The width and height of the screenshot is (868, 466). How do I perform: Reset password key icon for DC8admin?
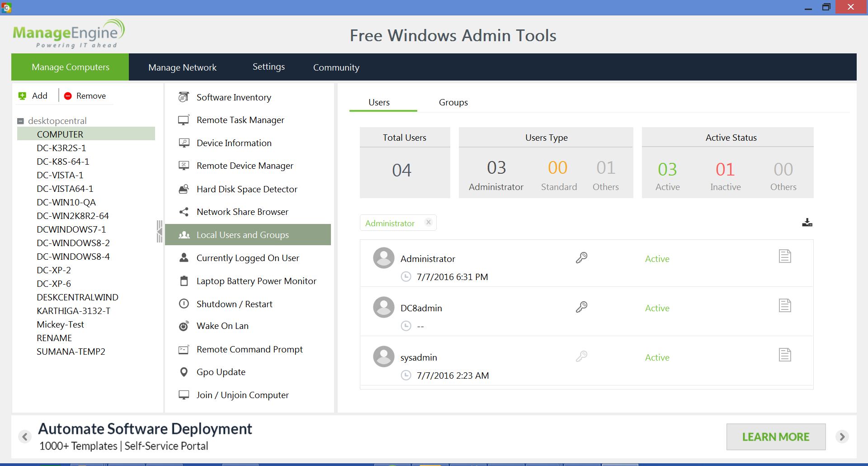coord(581,307)
